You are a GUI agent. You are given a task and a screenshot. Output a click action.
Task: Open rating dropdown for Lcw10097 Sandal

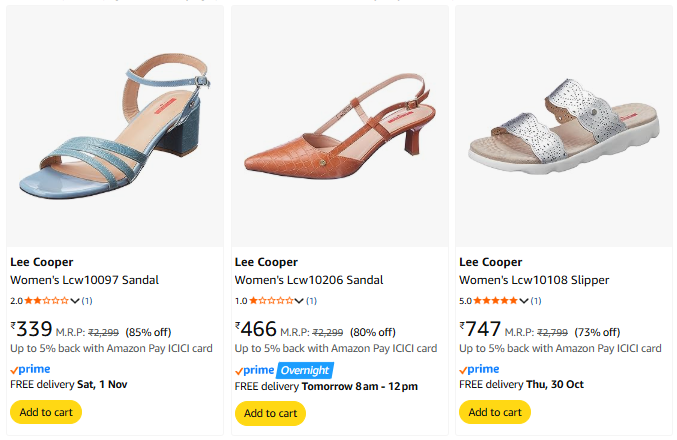(x=75, y=301)
